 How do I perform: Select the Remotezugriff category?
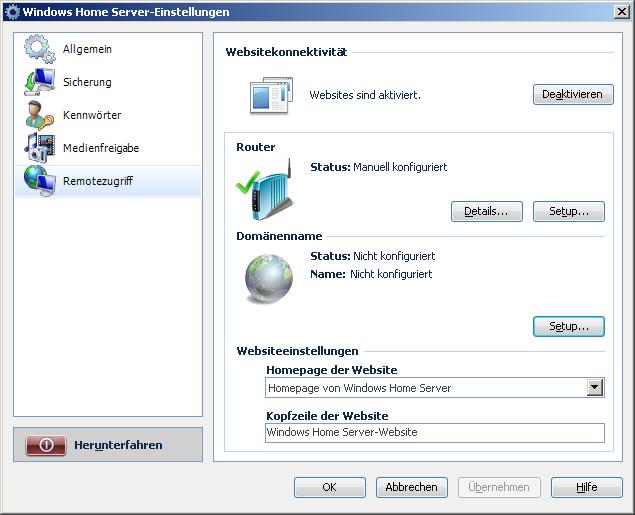pos(108,181)
